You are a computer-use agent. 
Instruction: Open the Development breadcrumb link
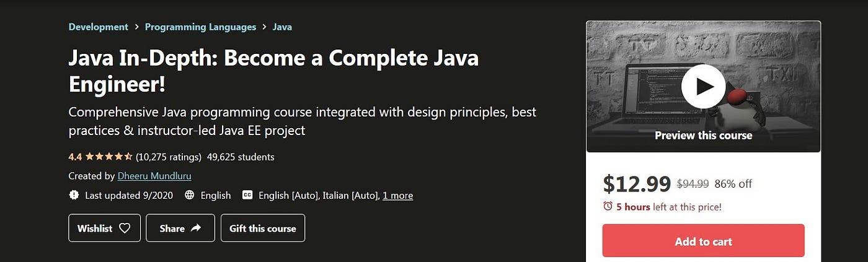98,27
